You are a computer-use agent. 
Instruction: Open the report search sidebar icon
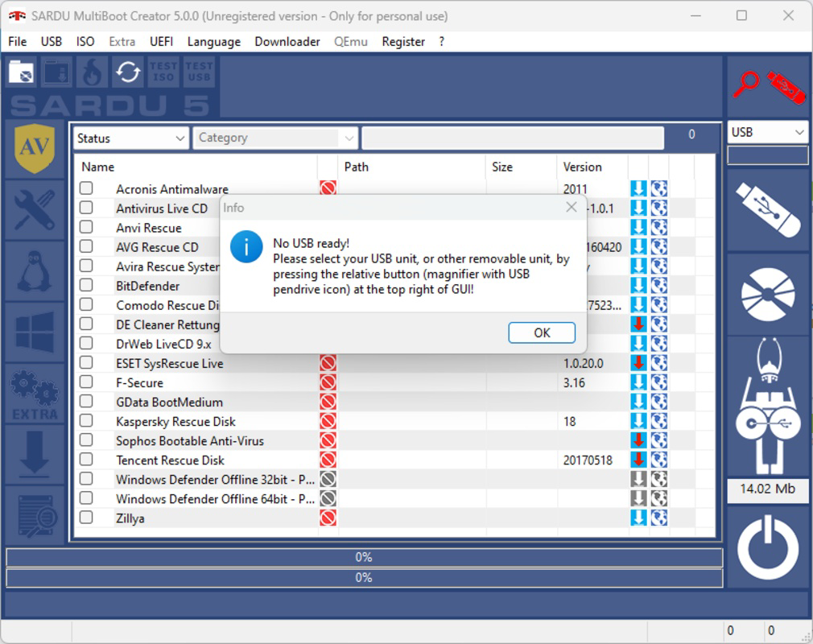pos(35,515)
